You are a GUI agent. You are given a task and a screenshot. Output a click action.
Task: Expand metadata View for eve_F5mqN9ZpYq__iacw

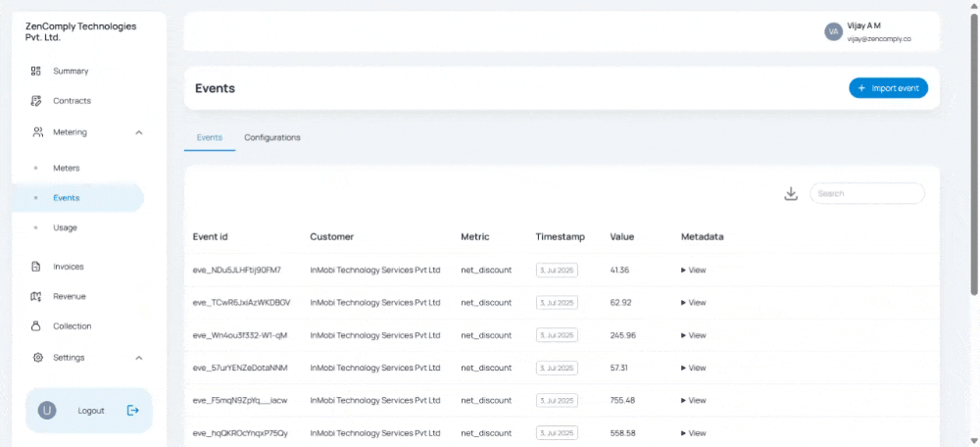pyautogui.click(x=693, y=400)
